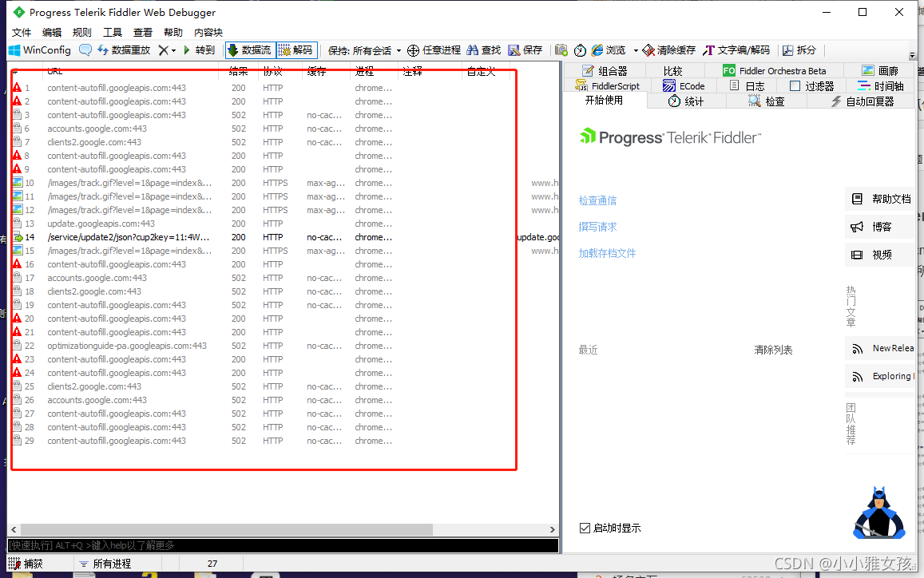
Task: Open the 查看 menu
Action: 143,33
